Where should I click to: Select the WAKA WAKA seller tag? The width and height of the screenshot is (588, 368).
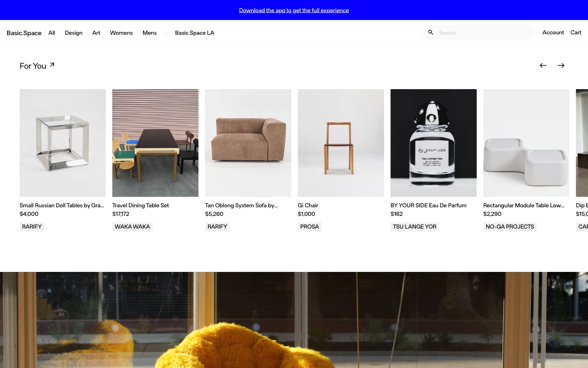tap(132, 227)
